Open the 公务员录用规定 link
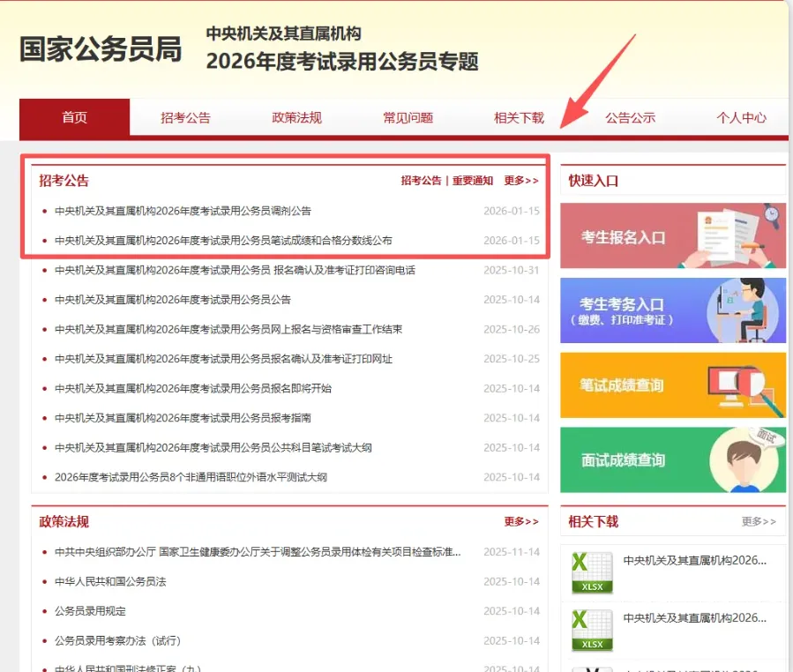Screen dimensions: 793x672 [x=90, y=611]
